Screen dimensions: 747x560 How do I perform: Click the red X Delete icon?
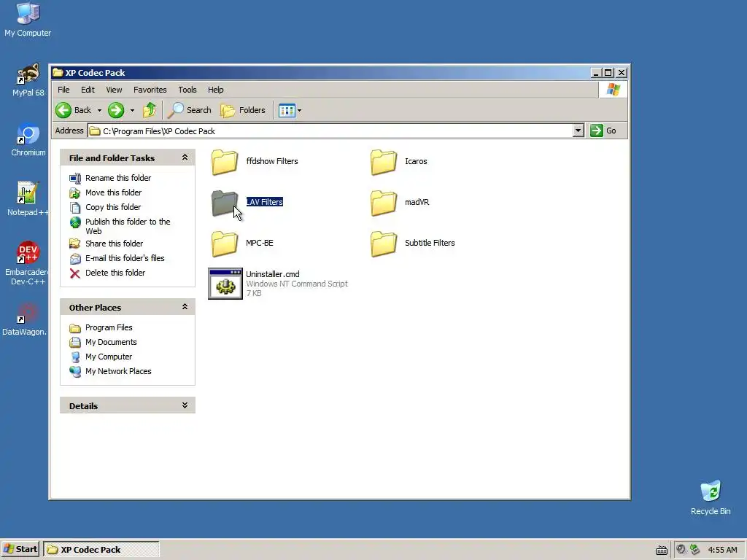pos(75,273)
